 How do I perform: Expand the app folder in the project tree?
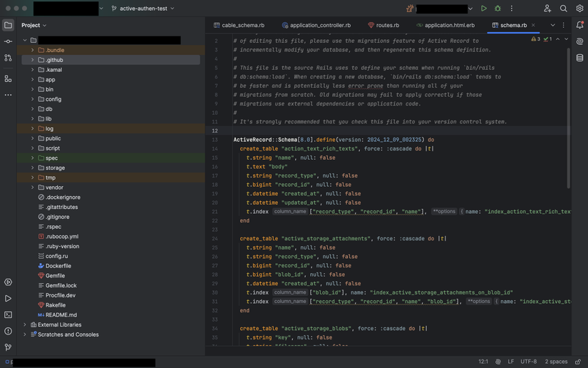(x=33, y=80)
